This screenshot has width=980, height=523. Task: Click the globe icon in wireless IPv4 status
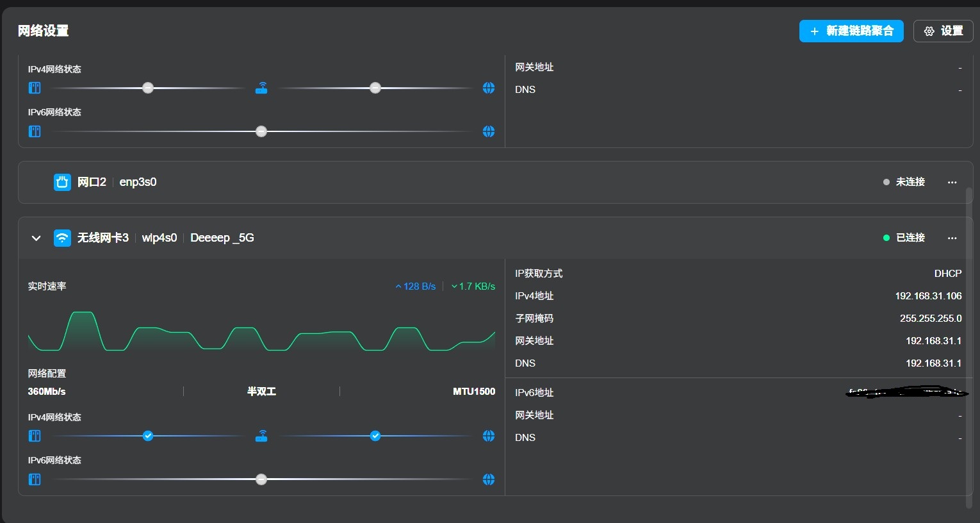pyautogui.click(x=489, y=436)
